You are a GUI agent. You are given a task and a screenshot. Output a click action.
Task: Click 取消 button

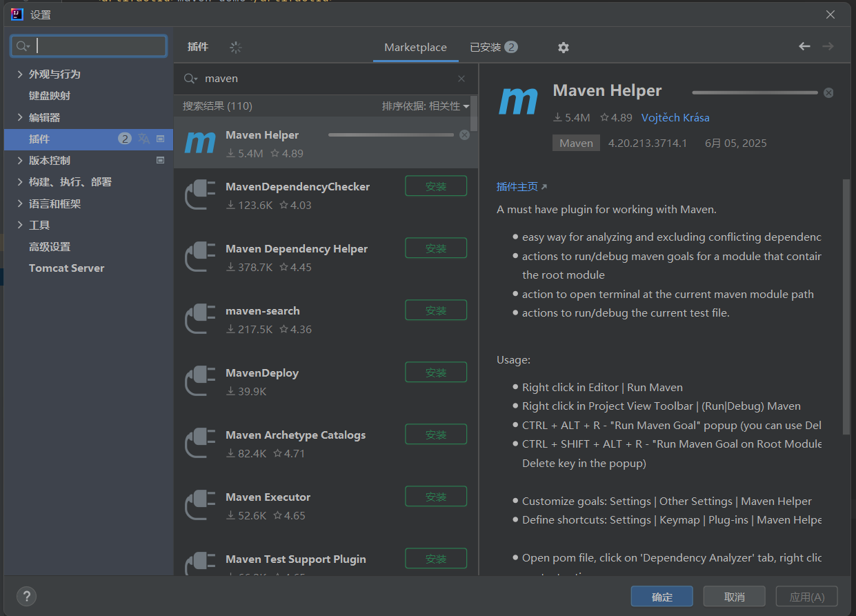(x=735, y=597)
